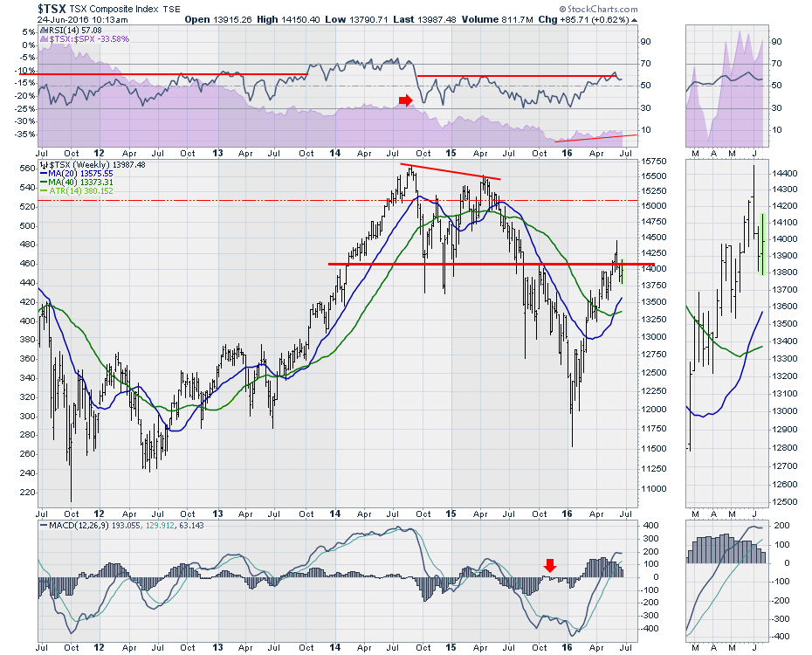
Task: Click the green MA(40) legend dash
Action: (x=44, y=183)
